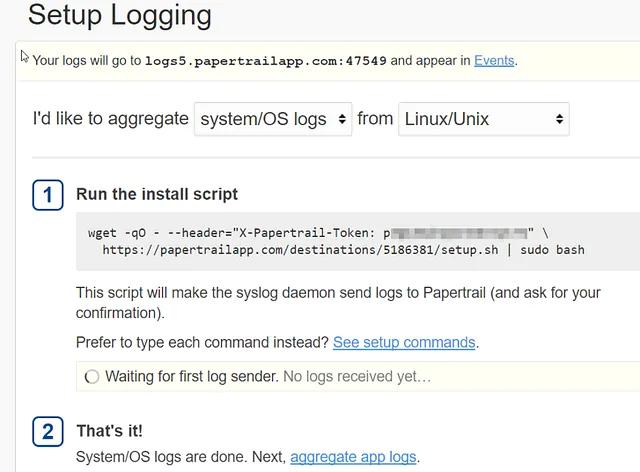The width and height of the screenshot is (640, 472).
Task: Click the wget install command line
Action: pyautogui.click(x=318, y=233)
